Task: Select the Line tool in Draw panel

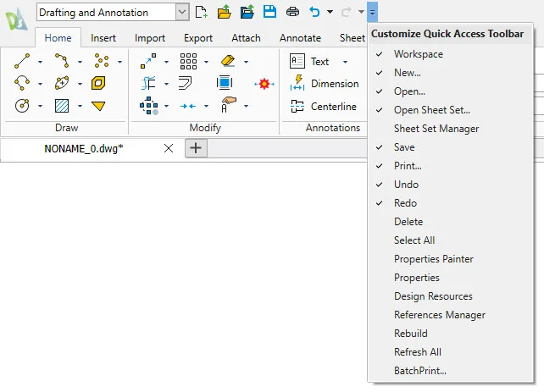Action: 23,62
